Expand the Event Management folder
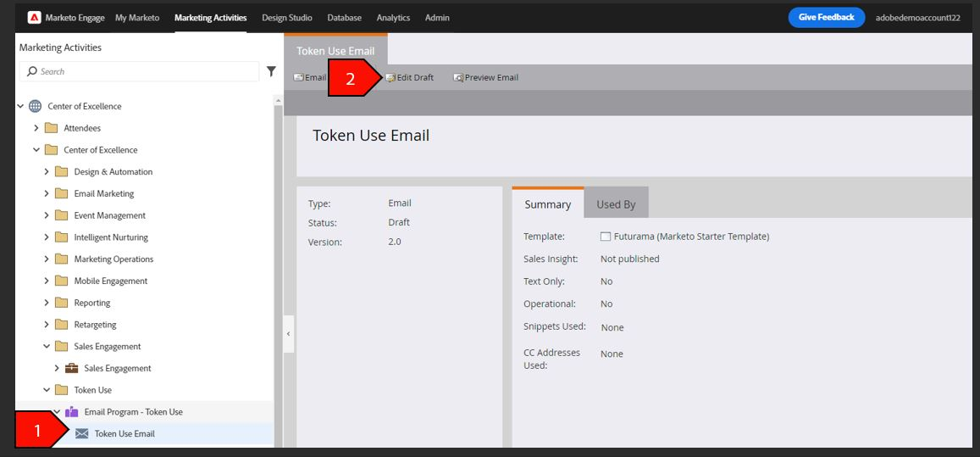The width and height of the screenshot is (980, 457). (x=47, y=215)
